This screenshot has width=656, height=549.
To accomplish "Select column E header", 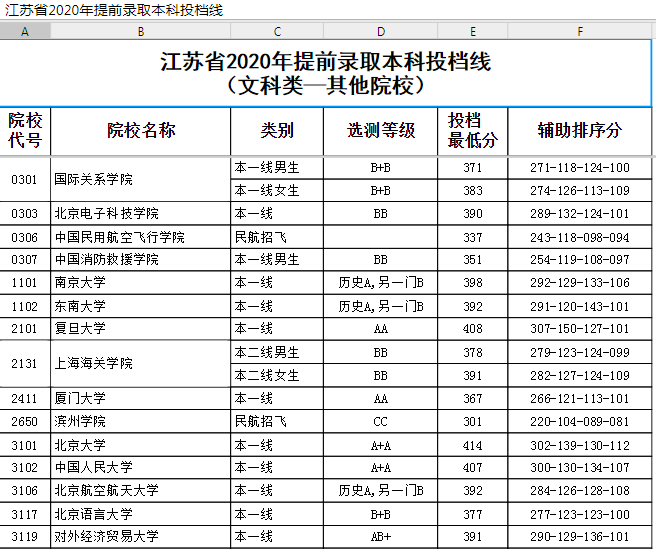I will pos(473,31).
